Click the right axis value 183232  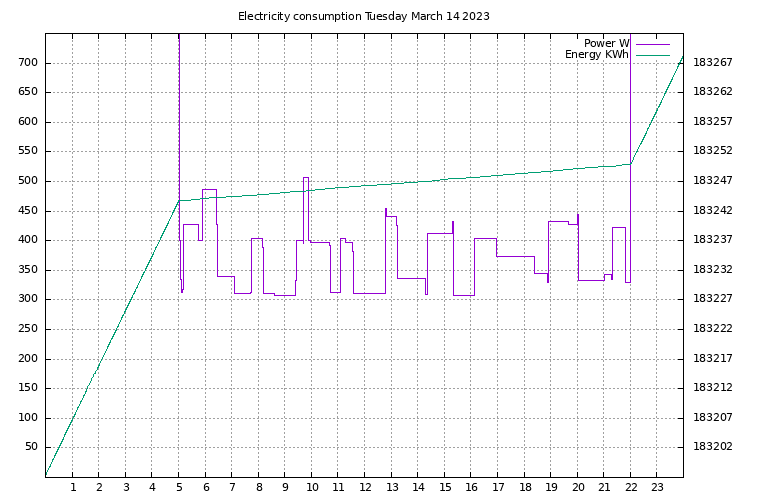coord(713,269)
